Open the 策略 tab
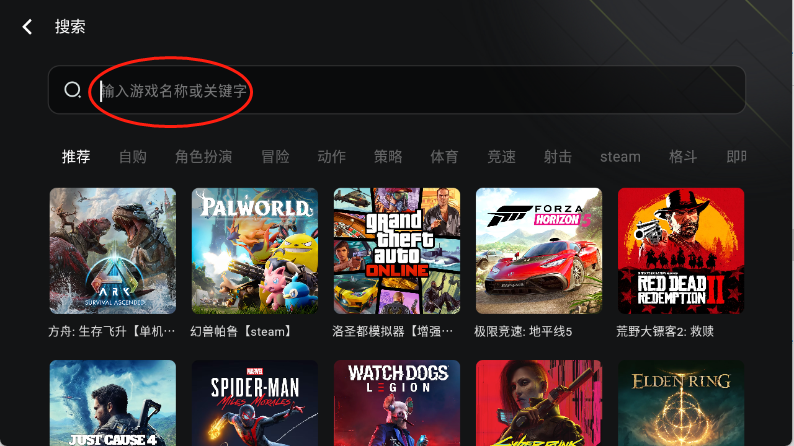The width and height of the screenshot is (794, 446). (388, 156)
